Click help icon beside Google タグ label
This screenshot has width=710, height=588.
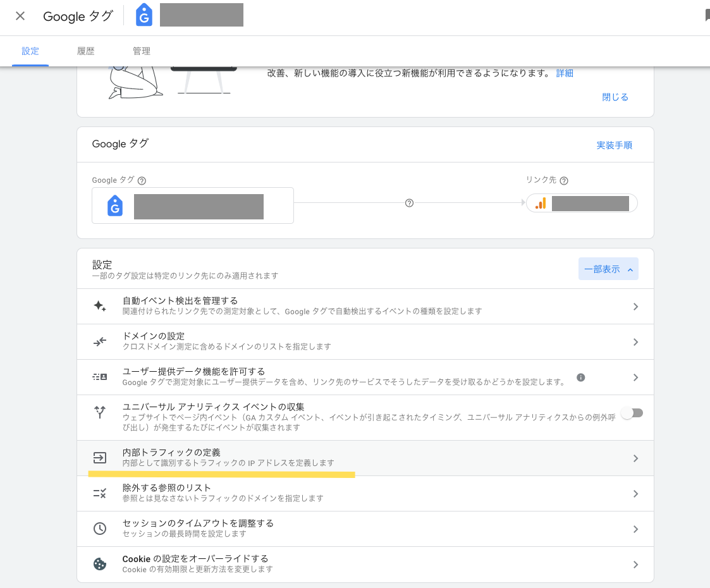142,181
